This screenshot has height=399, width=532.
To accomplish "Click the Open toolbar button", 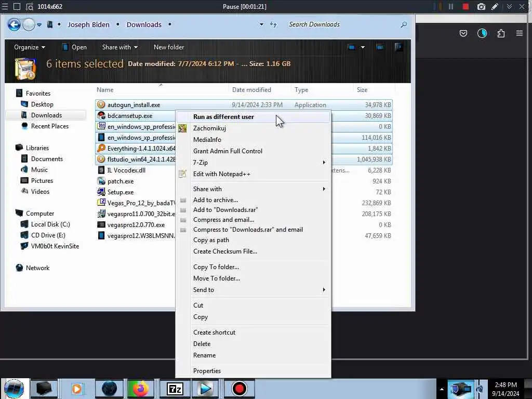I will [x=75, y=47].
